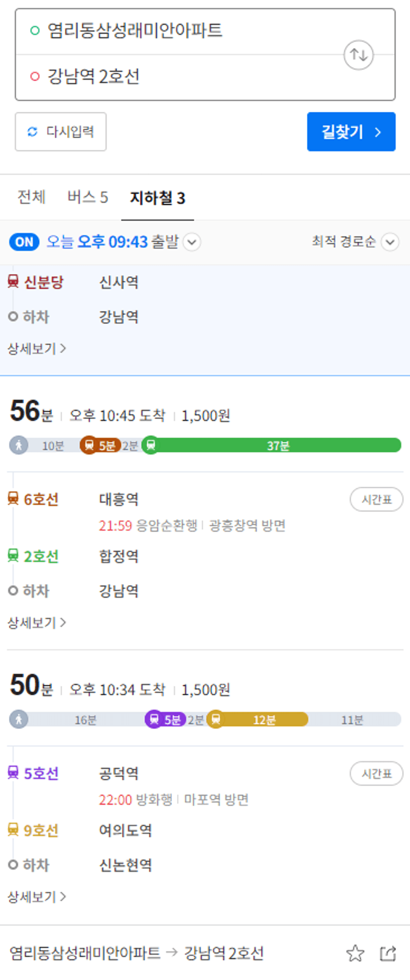Click the star favorite icon
This screenshot has height=980, width=410.
click(x=355, y=953)
